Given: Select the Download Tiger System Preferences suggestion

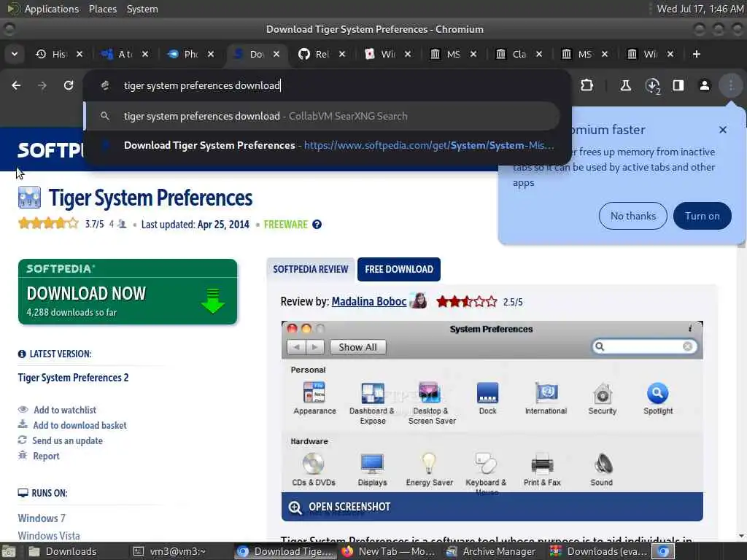Looking at the screenshot, I should (x=322, y=145).
